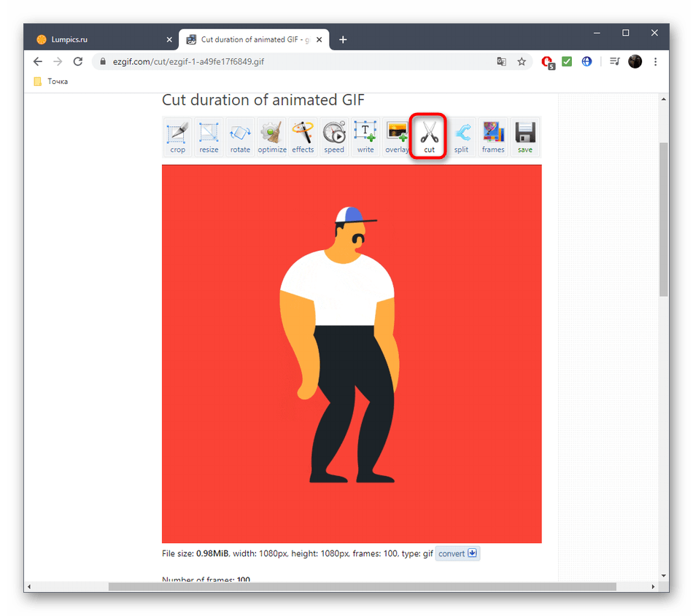Viewport: 693px width, 616px height.
Task: Click the scroll down arrow
Action: 663,575
